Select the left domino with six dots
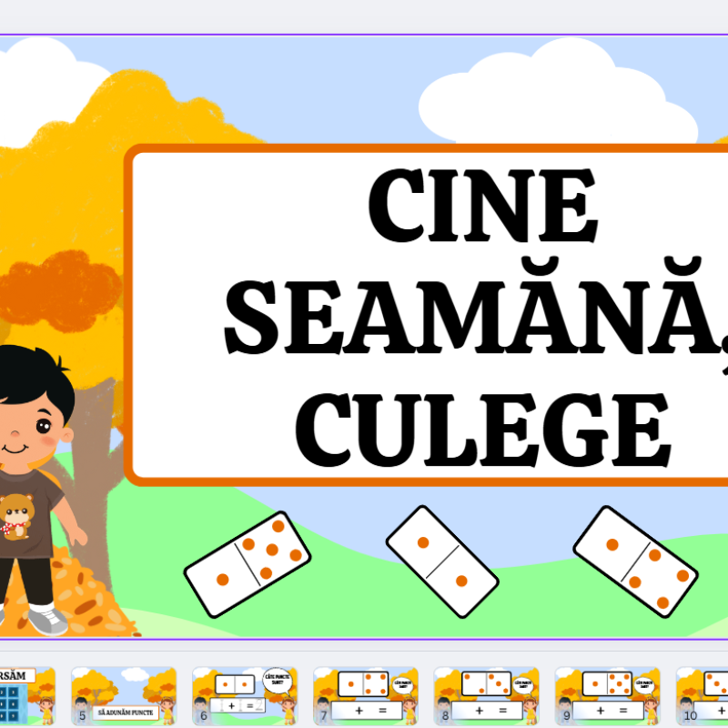Screen dimensions: 728x728 [x=248, y=562]
